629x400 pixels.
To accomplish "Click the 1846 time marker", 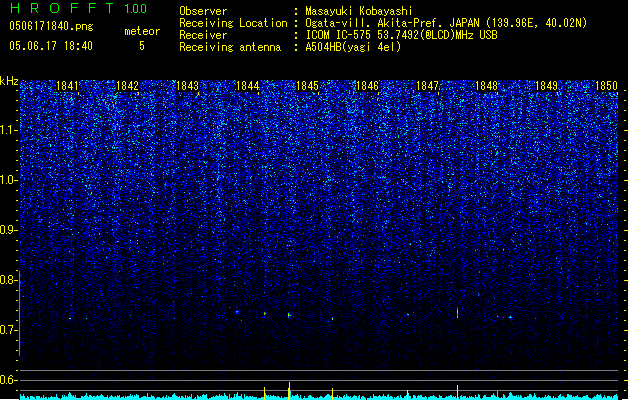I will (367, 86).
